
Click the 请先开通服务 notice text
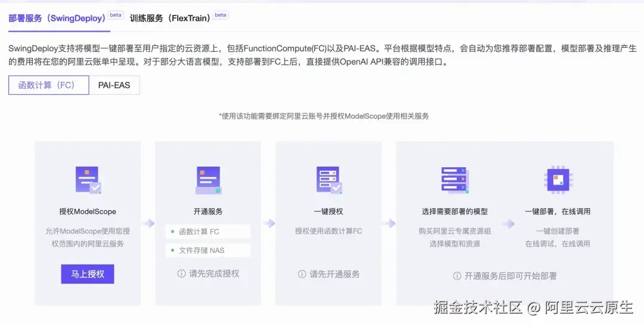pos(335,274)
